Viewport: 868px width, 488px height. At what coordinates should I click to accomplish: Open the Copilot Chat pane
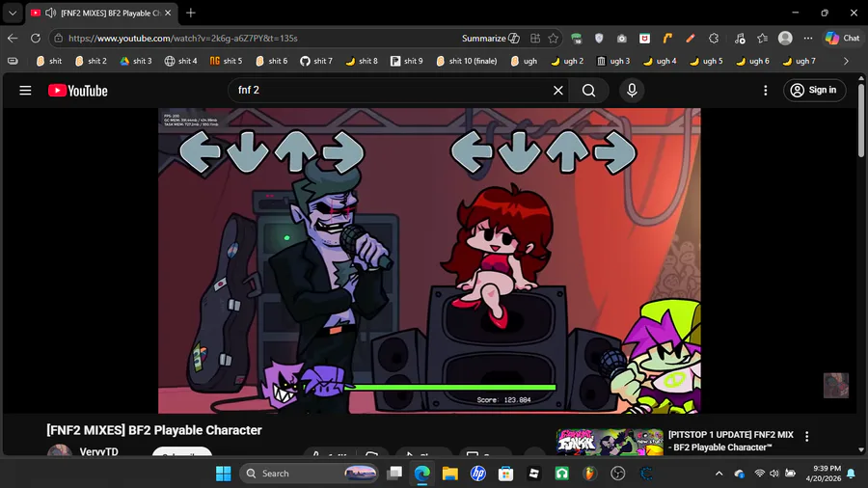pyautogui.click(x=843, y=39)
